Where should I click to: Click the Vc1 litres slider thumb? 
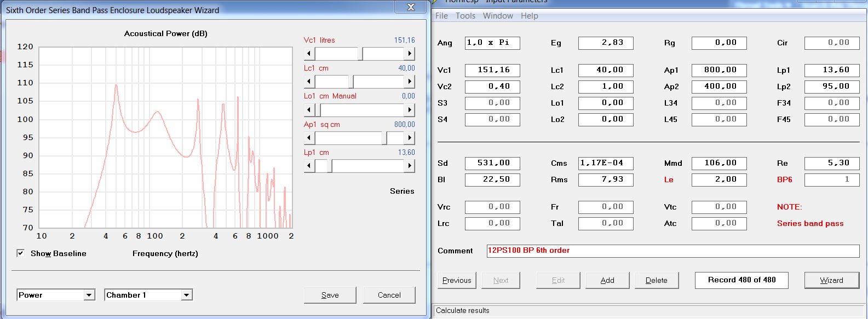point(360,54)
